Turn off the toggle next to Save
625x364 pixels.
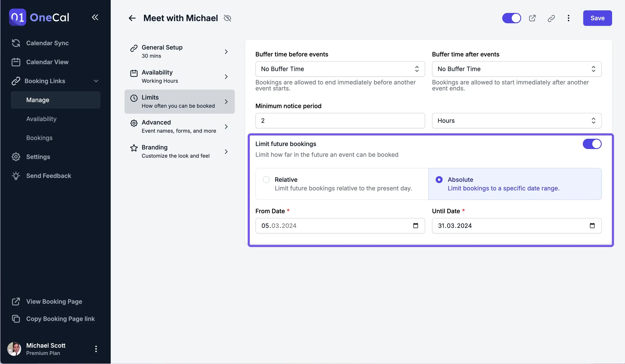click(x=511, y=18)
